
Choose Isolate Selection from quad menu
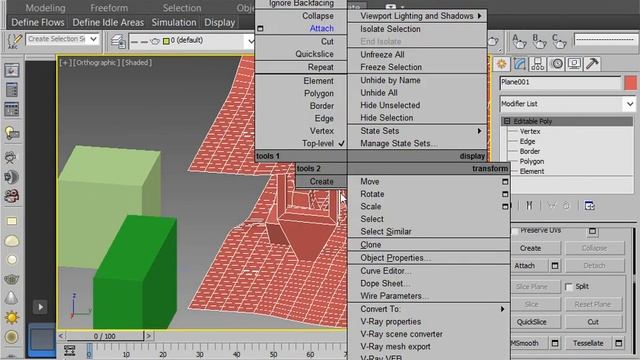click(x=390, y=29)
